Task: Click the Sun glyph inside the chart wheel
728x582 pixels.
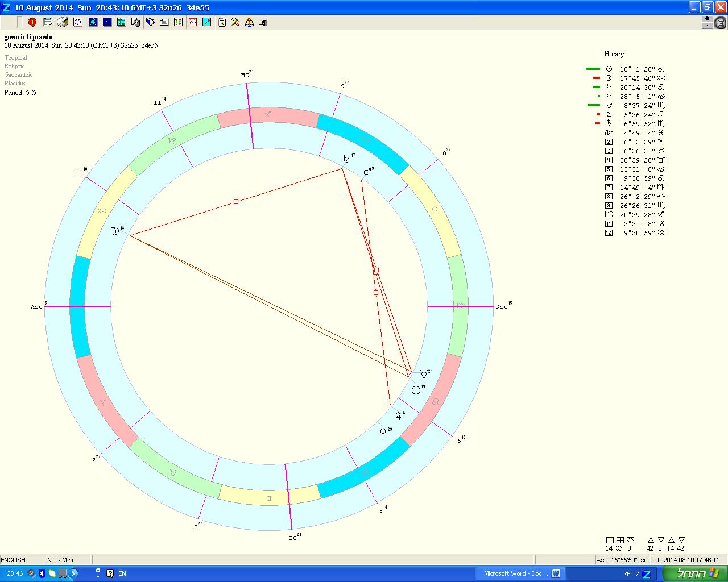Action: tap(416, 390)
